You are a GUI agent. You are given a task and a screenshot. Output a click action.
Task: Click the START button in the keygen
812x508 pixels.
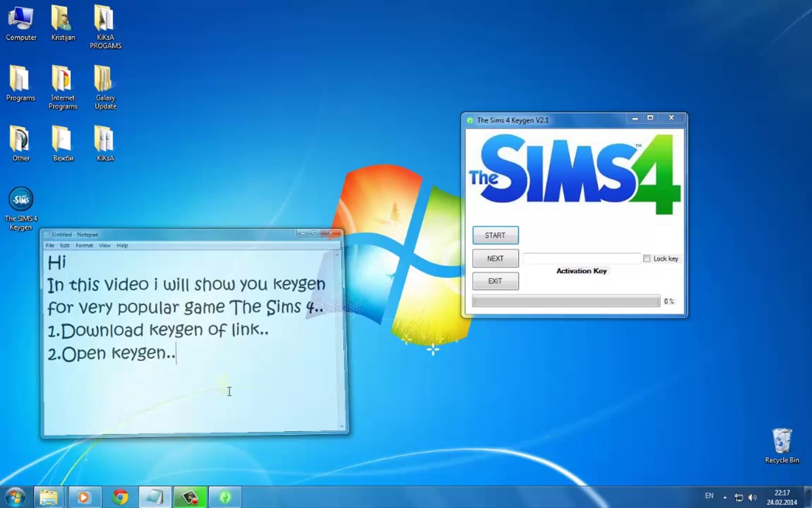495,235
